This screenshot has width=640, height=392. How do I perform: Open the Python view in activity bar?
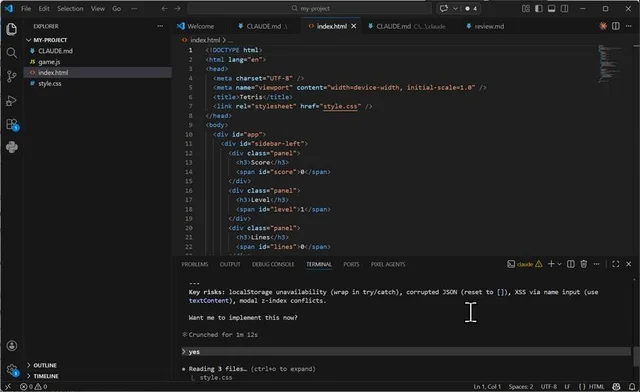[11, 147]
